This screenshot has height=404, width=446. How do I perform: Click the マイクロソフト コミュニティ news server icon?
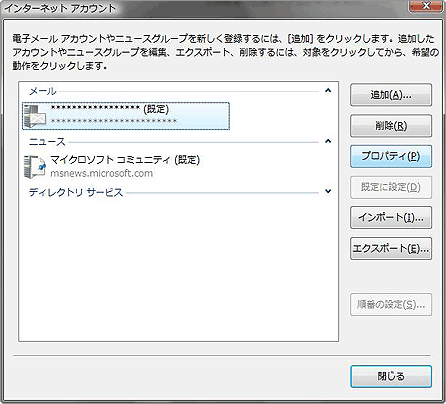point(35,167)
